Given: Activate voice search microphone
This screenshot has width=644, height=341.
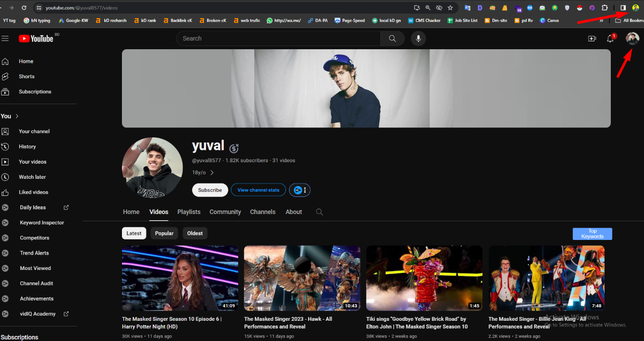Looking at the screenshot, I should (x=418, y=38).
